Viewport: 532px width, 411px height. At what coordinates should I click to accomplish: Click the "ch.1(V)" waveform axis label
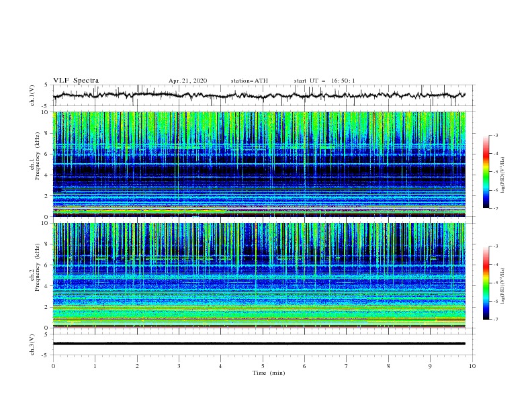pyautogui.click(x=32, y=95)
